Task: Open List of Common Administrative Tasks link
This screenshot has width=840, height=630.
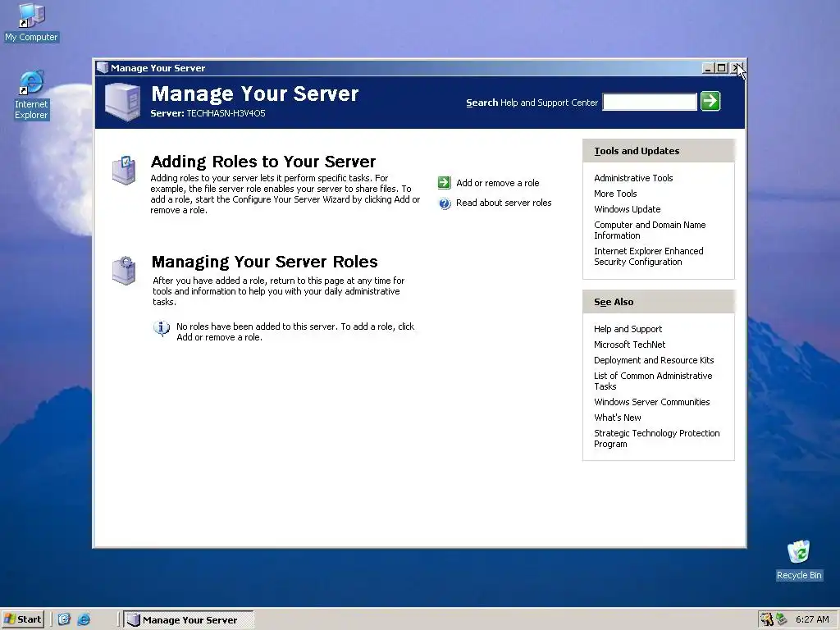Action: (x=653, y=381)
